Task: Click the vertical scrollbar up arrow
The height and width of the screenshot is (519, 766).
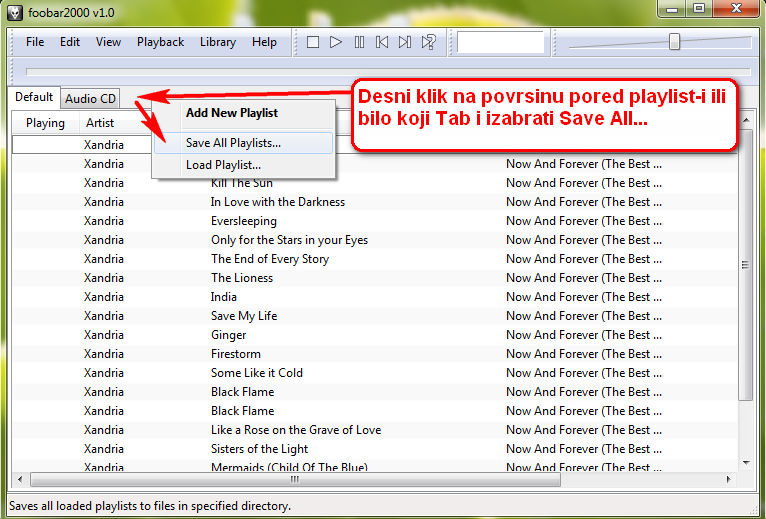Action: tap(745, 120)
